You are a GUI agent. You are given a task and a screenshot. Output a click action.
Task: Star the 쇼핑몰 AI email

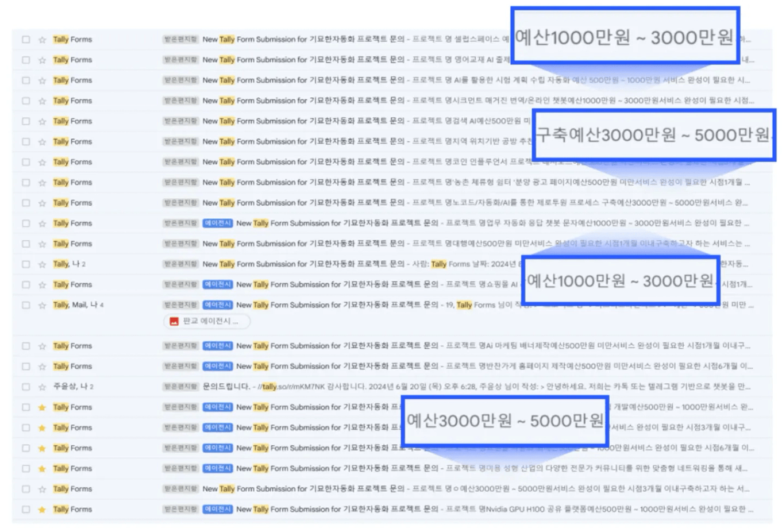pos(42,285)
